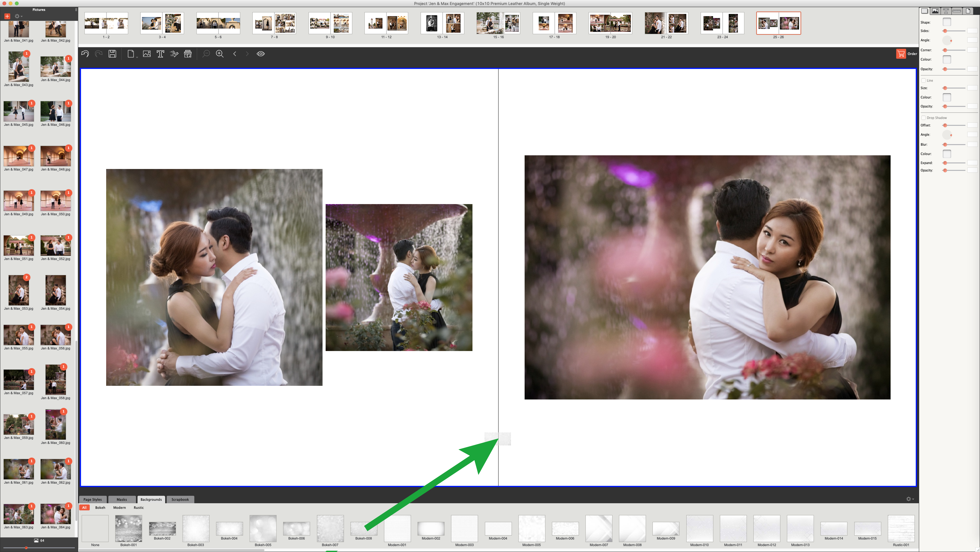Select picture Jen & Max_053.jpg

pos(19,290)
